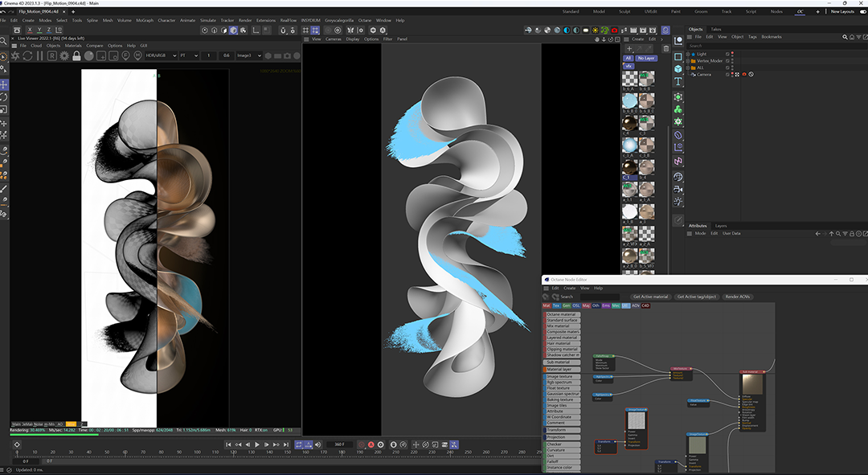Open PT kernel dropdown in Live Viewer
Viewport: 868px width, 475px height.
coord(189,56)
